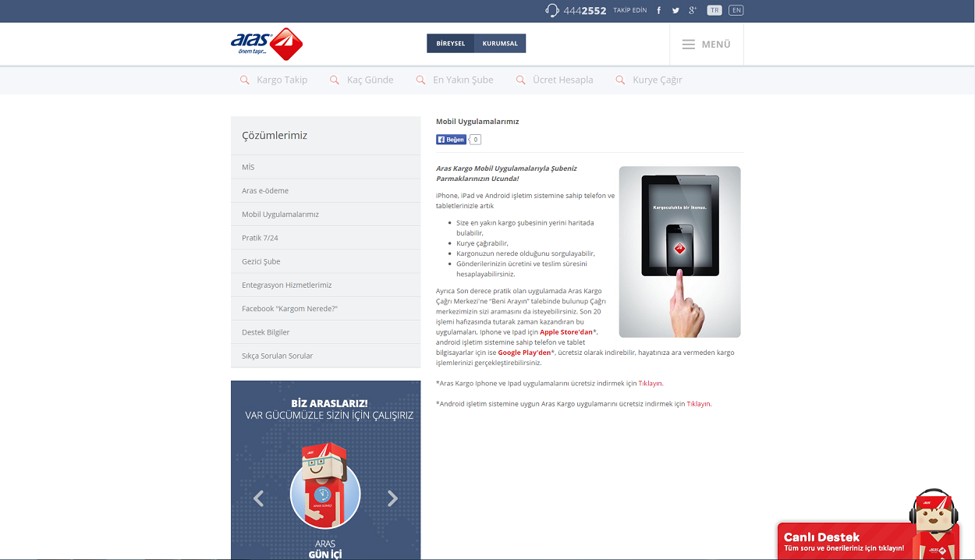Click the BİZ ARASLARIZ! banner headline
Screen dimensions: 975x560
(329, 403)
